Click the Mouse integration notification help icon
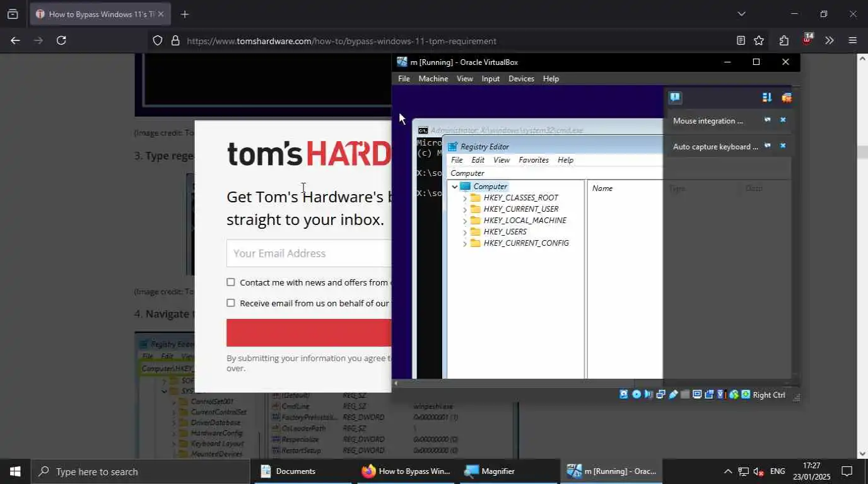The width and height of the screenshot is (868, 484). (x=768, y=120)
